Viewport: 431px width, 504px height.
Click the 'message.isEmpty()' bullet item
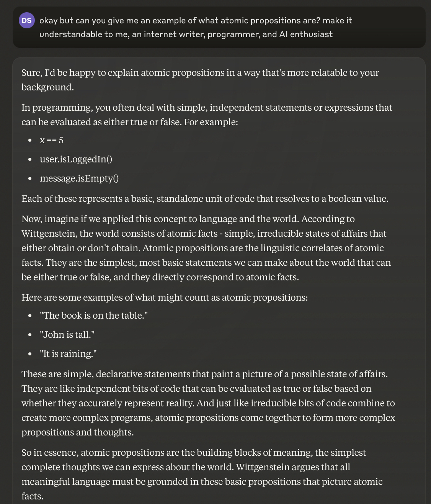(79, 178)
